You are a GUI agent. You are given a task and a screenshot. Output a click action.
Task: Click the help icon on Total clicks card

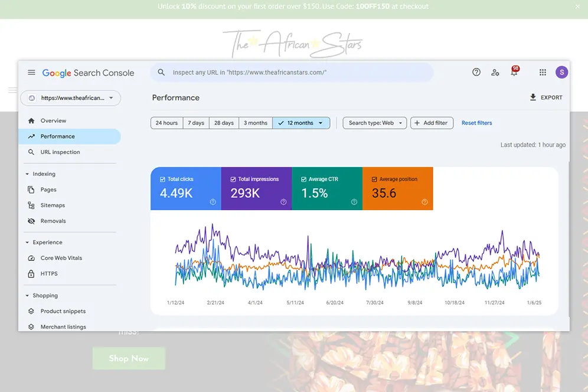[x=213, y=202]
